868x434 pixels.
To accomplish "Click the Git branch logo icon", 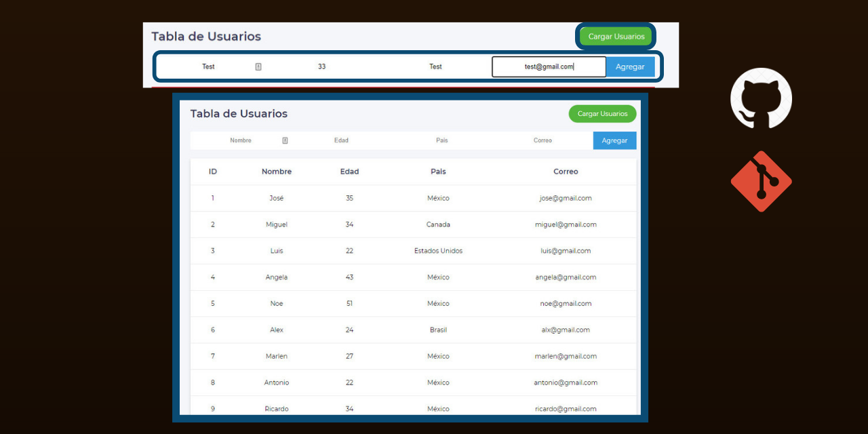I will 761,180.
